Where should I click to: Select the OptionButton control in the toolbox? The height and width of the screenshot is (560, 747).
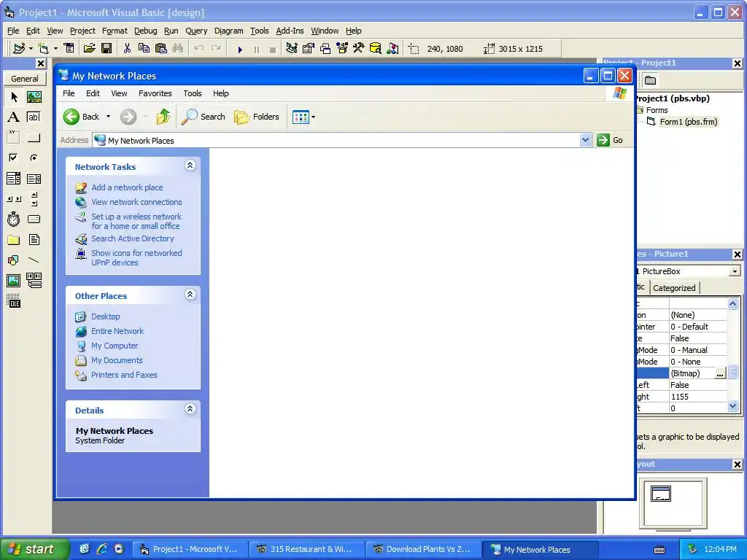34,157
